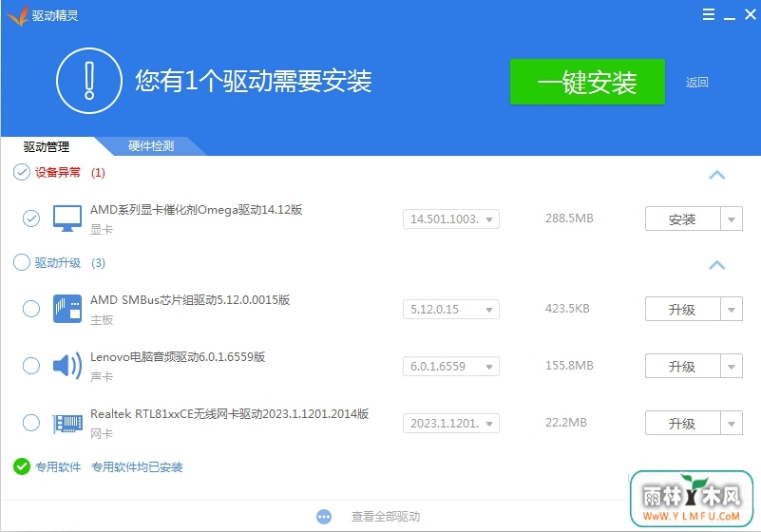Open dropdown arrow next to 安装 button
The height and width of the screenshot is (532, 761).
(x=732, y=219)
